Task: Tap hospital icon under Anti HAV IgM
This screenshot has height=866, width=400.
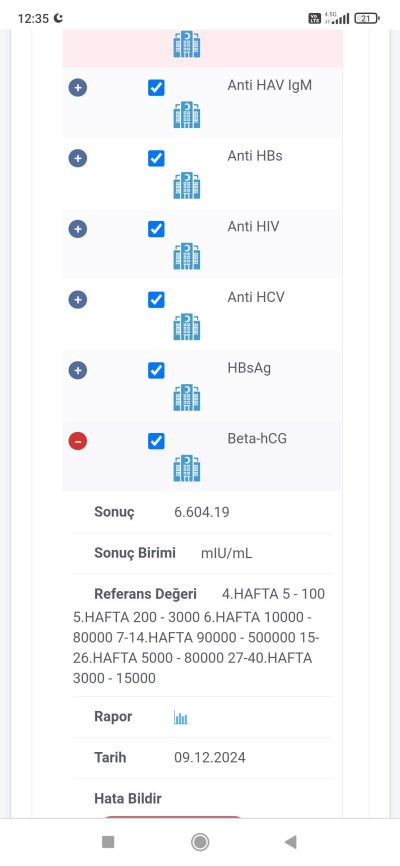Action: coord(187,115)
